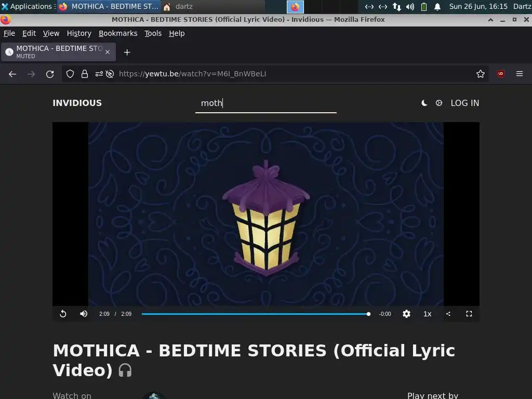532x399 pixels.
Task: Select the MOTHICA Firefox taskbar item
Action: [109, 6]
